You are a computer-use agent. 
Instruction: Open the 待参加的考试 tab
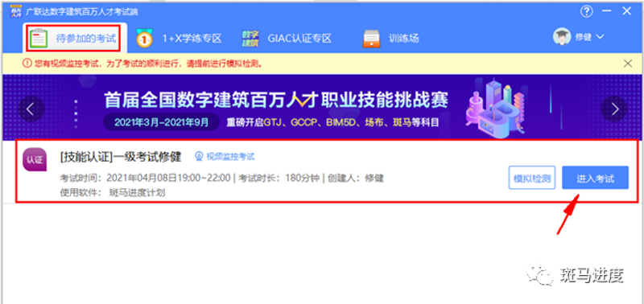[x=74, y=39]
